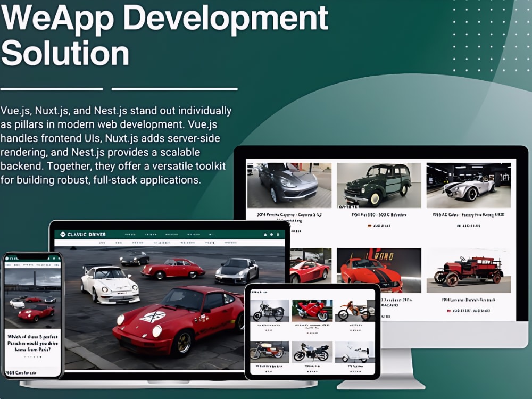Open the orange dirt bike thumbnail on tablet

355,311
